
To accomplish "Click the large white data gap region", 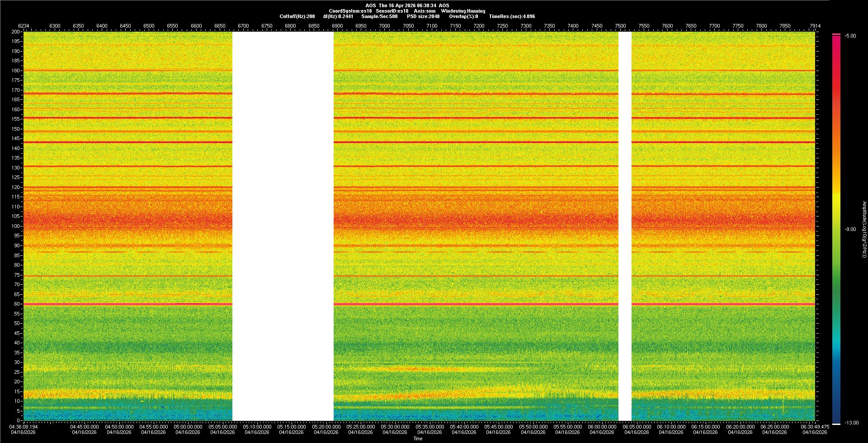I will [x=283, y=226].
